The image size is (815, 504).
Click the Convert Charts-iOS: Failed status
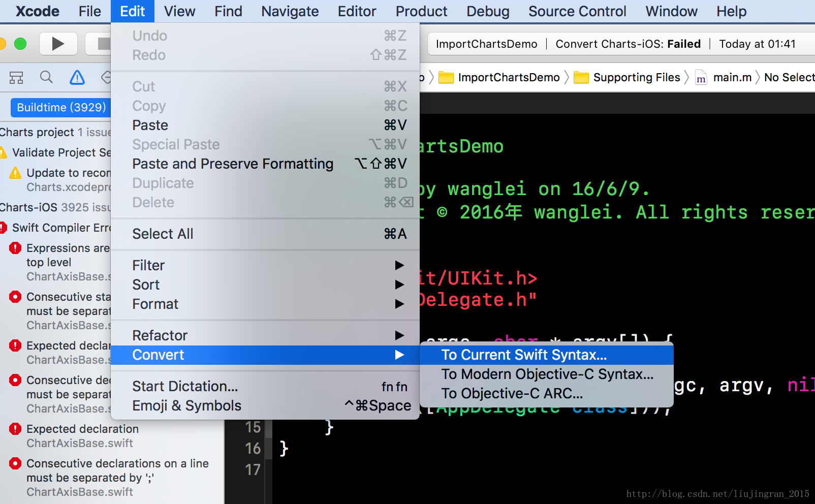(x=628, y=44)
